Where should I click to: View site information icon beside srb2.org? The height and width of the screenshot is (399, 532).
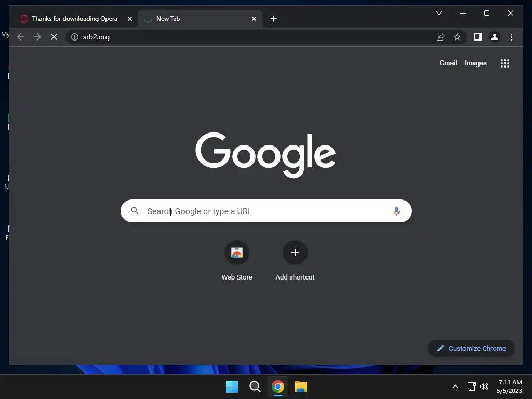[75, 37]
